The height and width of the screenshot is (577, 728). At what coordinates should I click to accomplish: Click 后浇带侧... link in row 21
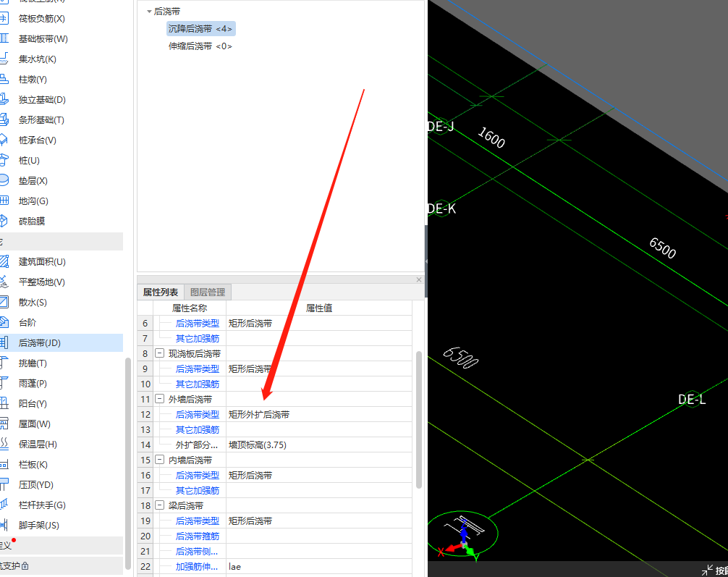(197, 552)
